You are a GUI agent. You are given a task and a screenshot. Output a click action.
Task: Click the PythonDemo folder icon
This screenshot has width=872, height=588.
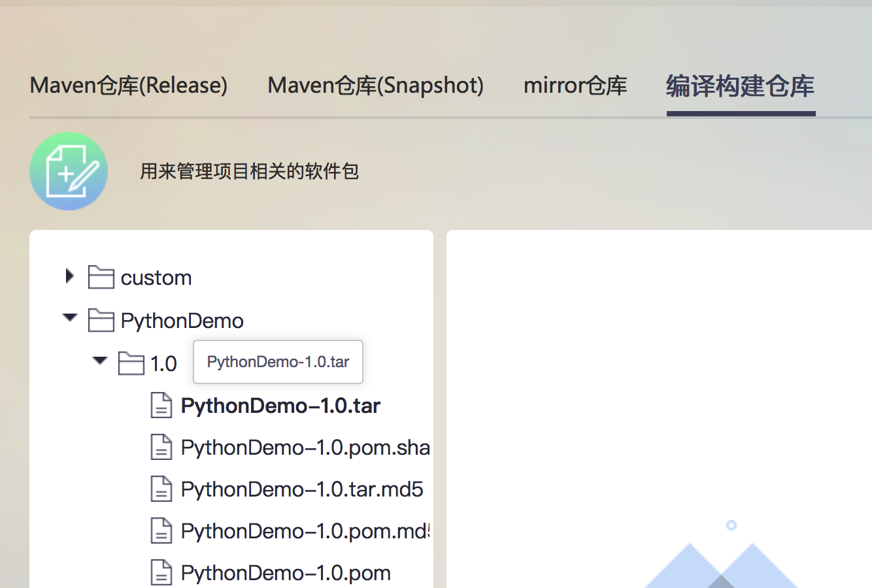tap(101, 321)
